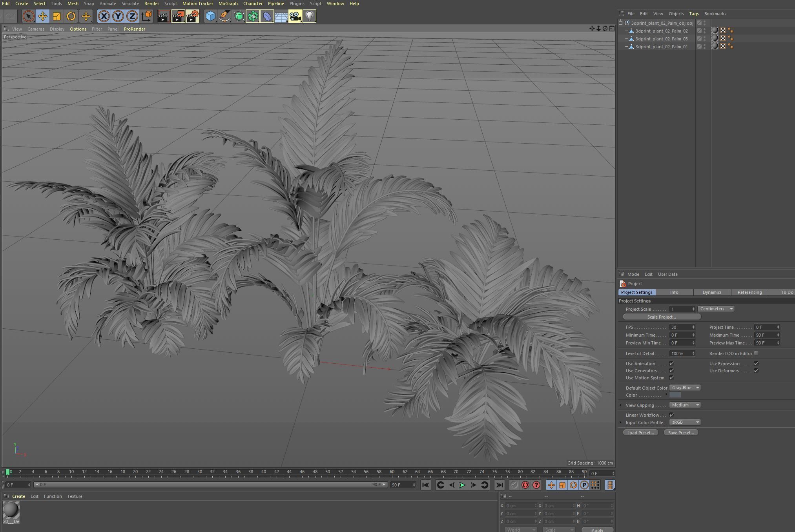The width and height of the screenshot is (795, 532).
Task: Go to end of timeline
Action: click(499, 485)
